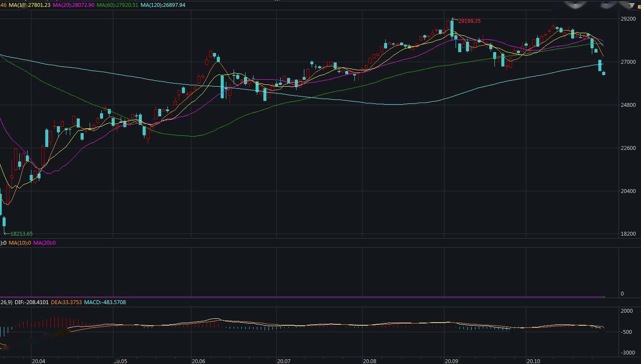This screenshot has height=364, width=641.
Task: Select the MA(120):26897.94 moving average label
Action: click(163, 5)
